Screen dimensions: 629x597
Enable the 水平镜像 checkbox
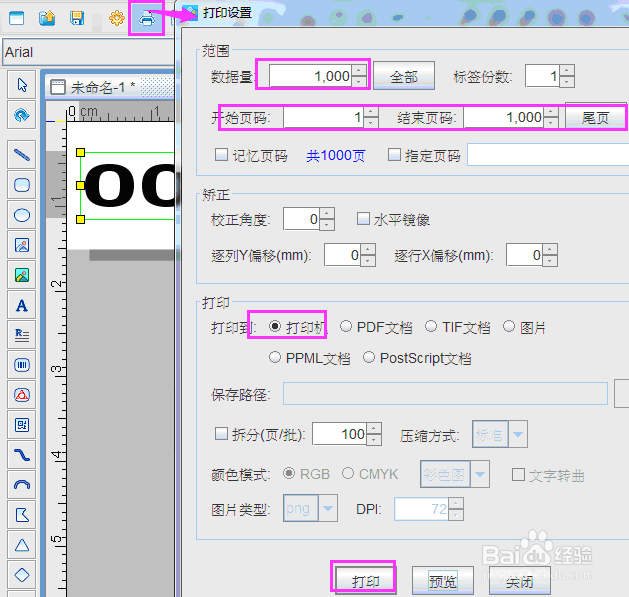tap(363, 219)
